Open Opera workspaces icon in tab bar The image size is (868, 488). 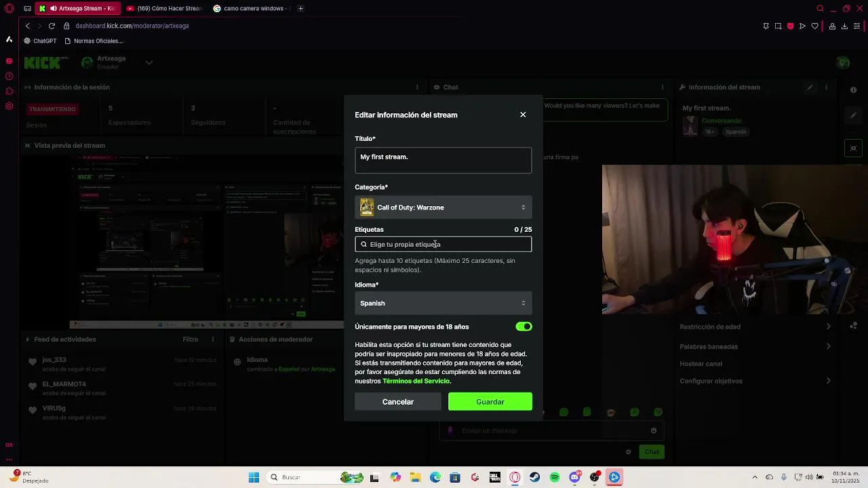26,9
